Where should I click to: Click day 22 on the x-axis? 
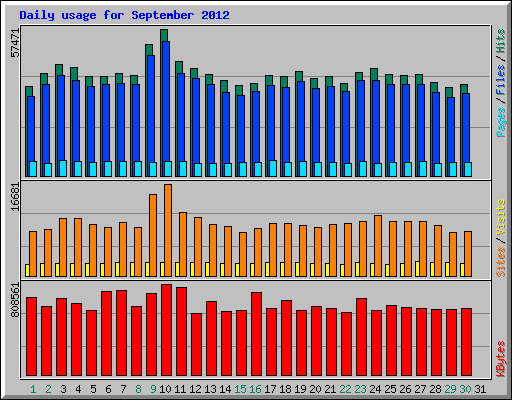click(x=345, y=389)
